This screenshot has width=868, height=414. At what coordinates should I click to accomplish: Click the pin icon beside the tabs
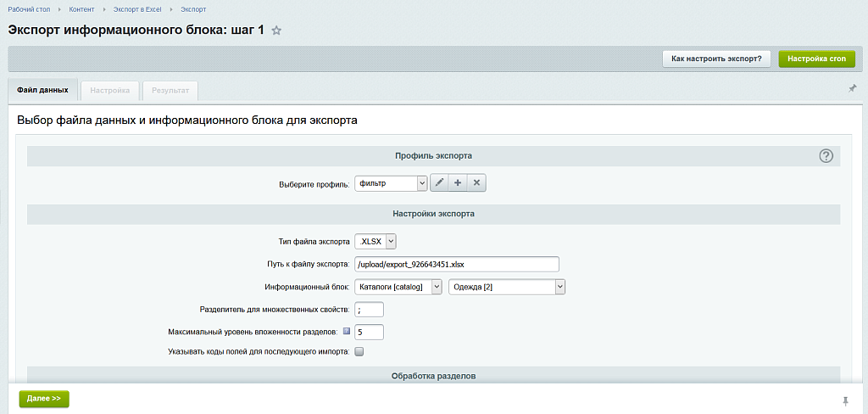click(x=852, y=88)
